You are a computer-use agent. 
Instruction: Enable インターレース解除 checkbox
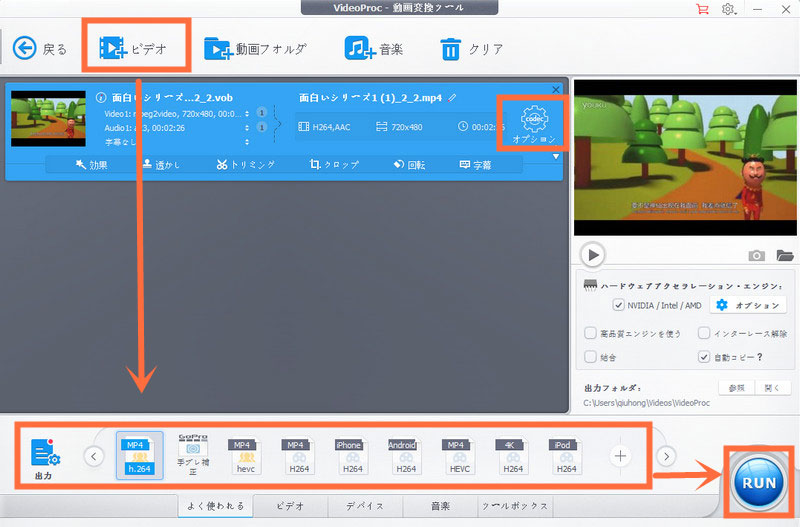704,333
